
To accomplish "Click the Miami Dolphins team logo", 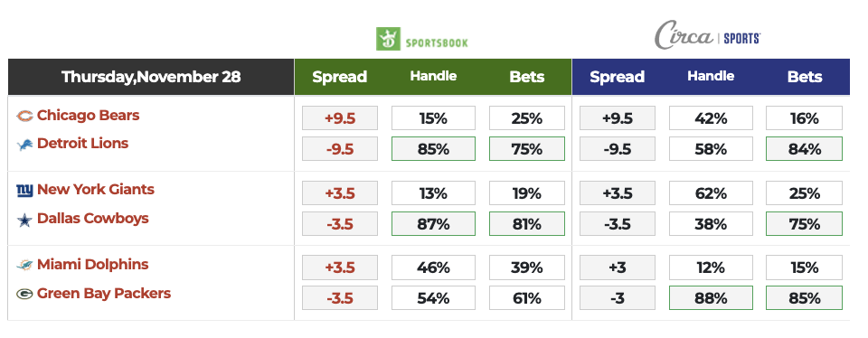I will click(24, 266).
